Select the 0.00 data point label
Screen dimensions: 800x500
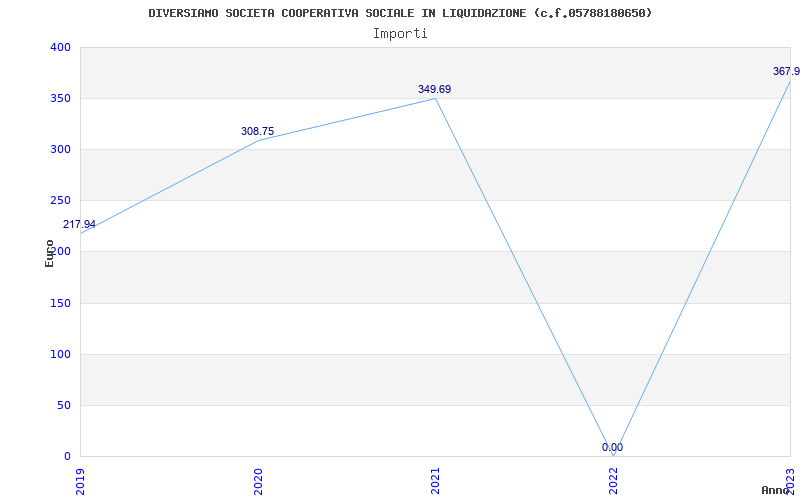612,447
